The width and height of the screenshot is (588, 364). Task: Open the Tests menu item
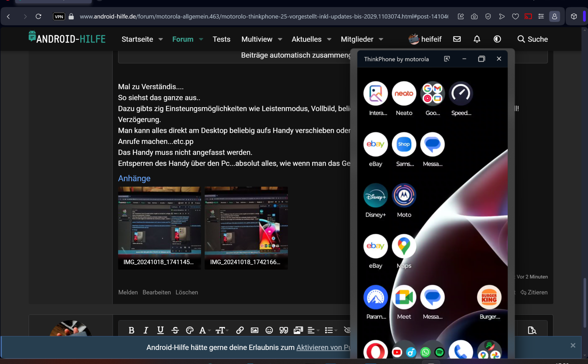pos(221,39)
